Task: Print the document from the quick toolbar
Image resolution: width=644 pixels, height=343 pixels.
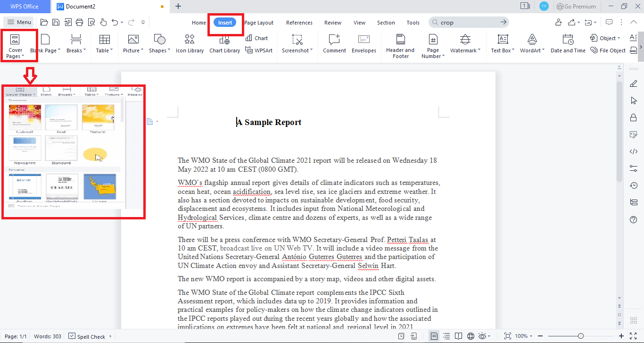Action: pyautogui.click(x=80, y=22)
